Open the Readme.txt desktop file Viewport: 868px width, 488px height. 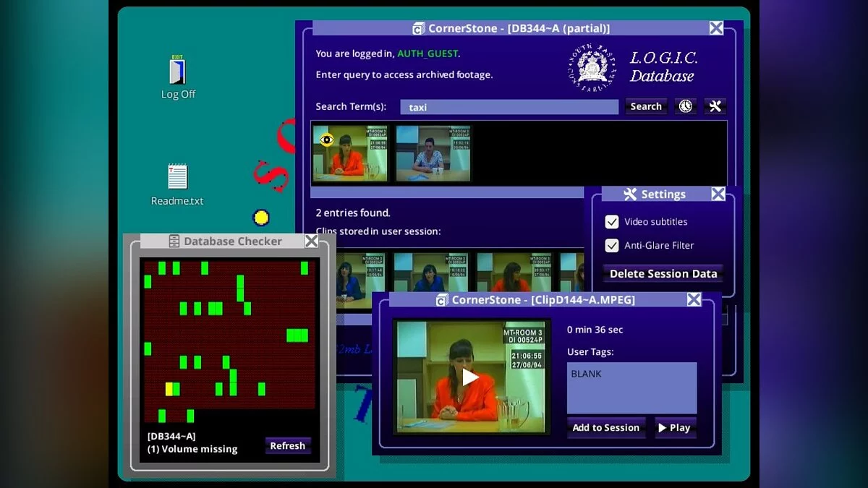[177, 185]
